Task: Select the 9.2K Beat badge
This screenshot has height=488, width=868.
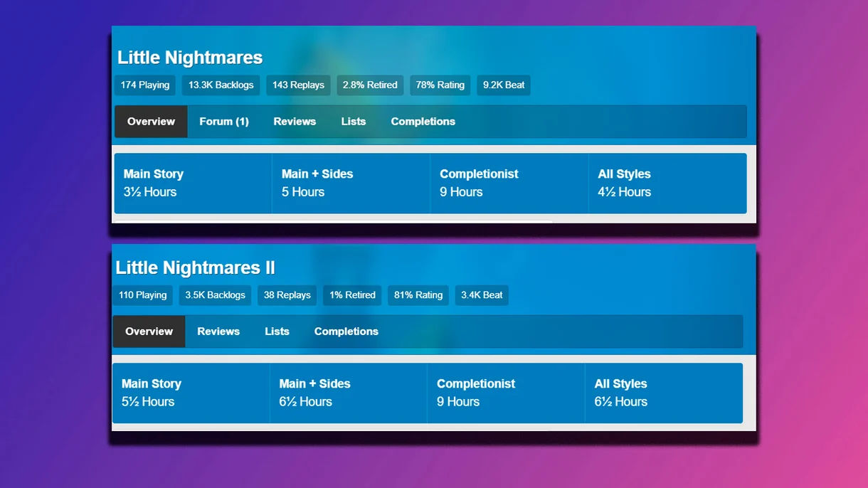Action: pos(504,85)
